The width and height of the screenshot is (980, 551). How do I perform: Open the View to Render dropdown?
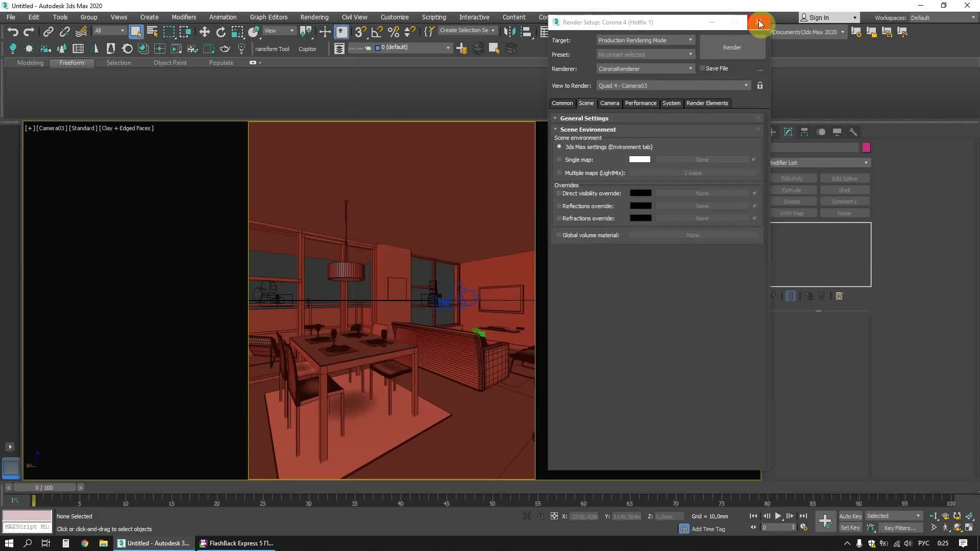click(x=673, y=86)
